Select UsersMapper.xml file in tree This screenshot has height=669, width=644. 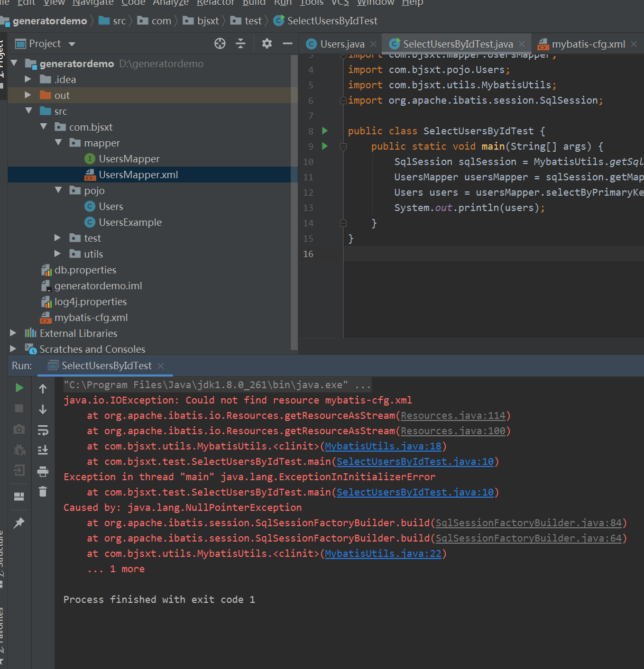point(138,175)
